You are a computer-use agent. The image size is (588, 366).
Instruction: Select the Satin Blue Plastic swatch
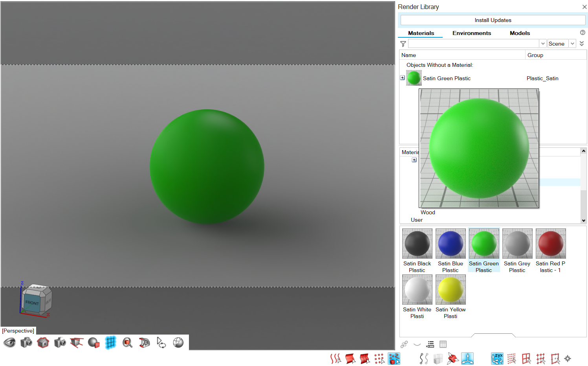[x=450, y=244]
